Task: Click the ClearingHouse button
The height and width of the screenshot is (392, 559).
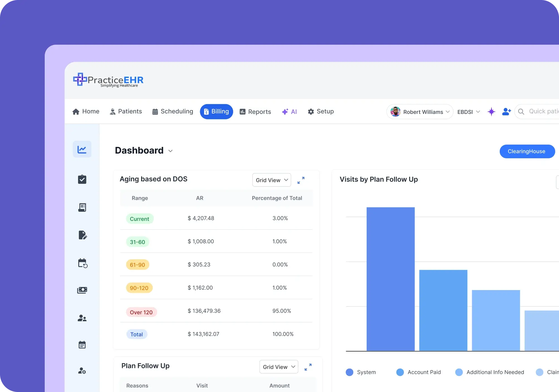Action: (527, 151)
